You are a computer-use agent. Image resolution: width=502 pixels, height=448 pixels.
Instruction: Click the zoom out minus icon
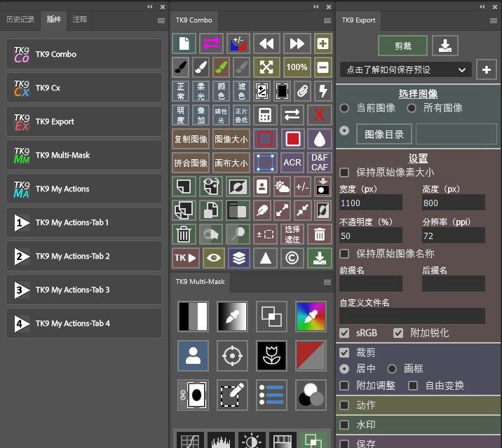point(323,67)
